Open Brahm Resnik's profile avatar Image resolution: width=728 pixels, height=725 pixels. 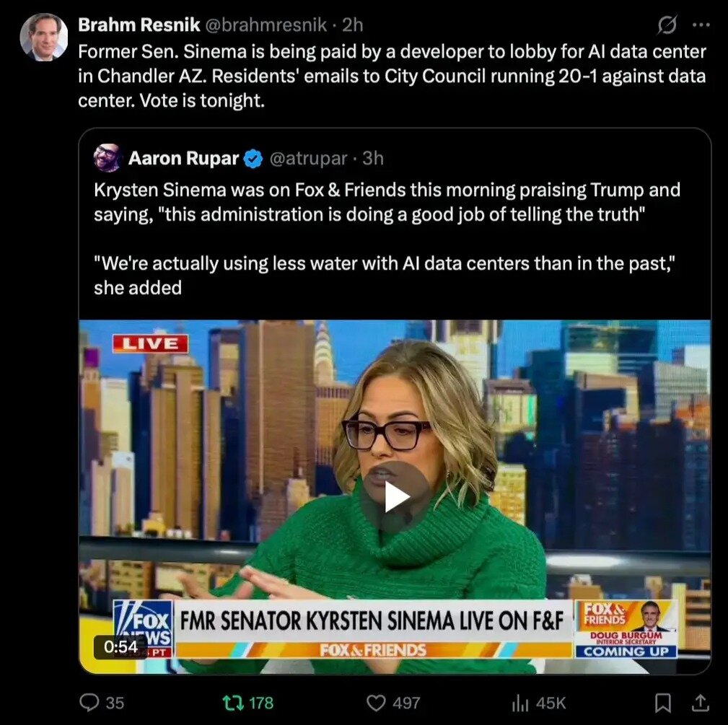43,37
